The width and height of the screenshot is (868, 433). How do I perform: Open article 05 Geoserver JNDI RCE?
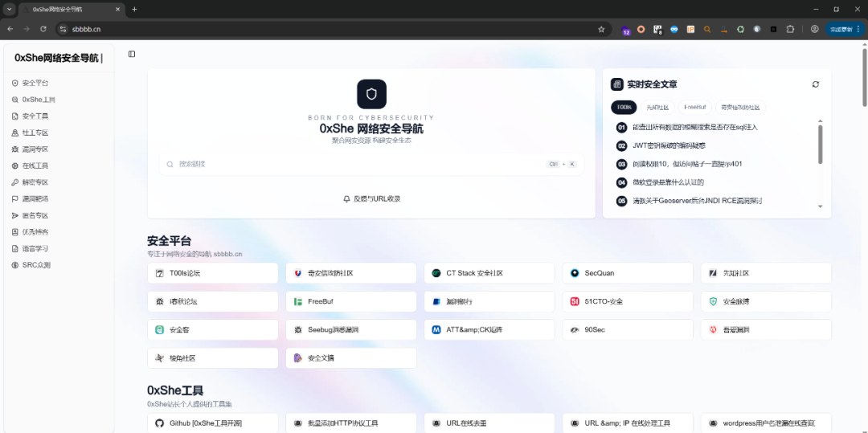tap(698, 201)
